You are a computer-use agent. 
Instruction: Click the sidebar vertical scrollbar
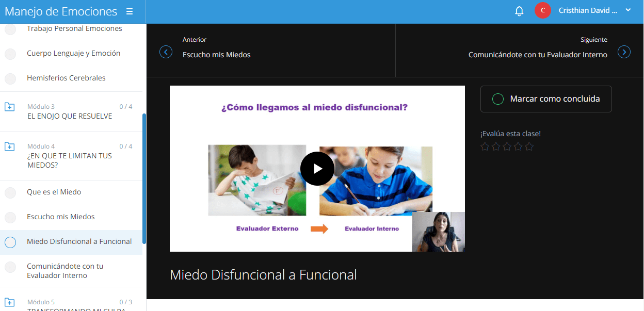pyautogui.click(x=144, y=178)
